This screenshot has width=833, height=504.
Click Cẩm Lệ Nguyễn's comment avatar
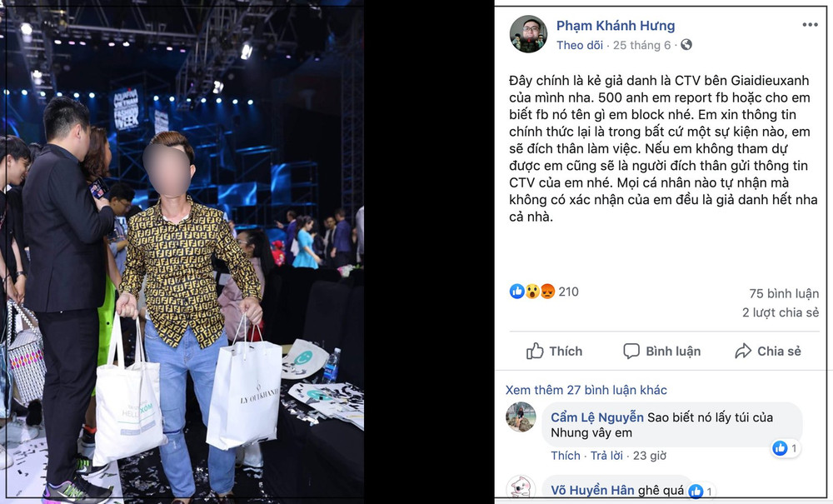(521, 417)
